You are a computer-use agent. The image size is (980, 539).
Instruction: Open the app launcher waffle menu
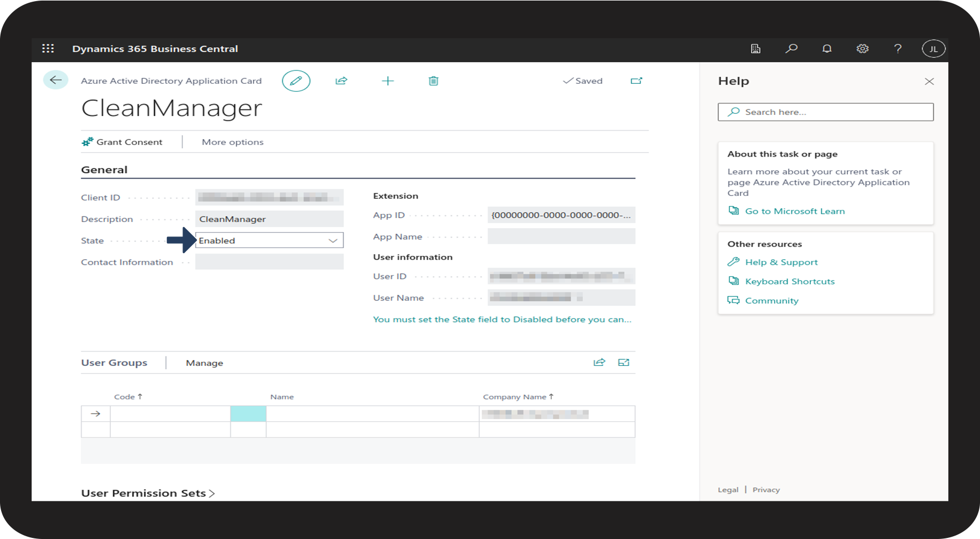coord(48,48)
